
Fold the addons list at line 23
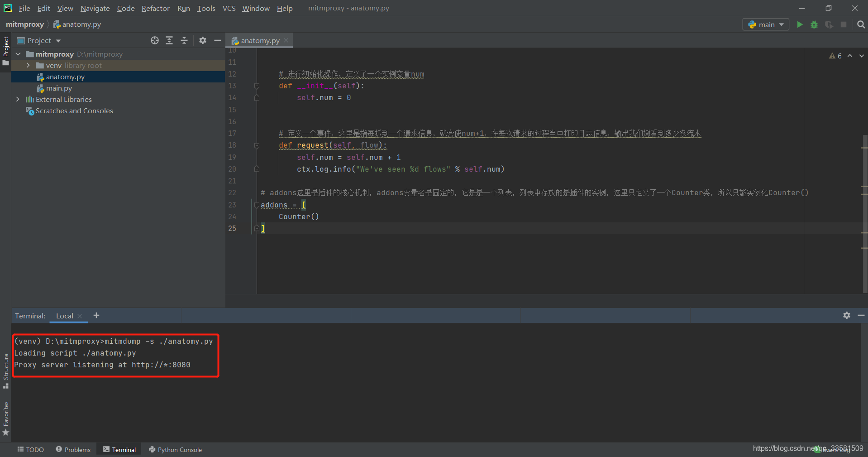[257, 205]
